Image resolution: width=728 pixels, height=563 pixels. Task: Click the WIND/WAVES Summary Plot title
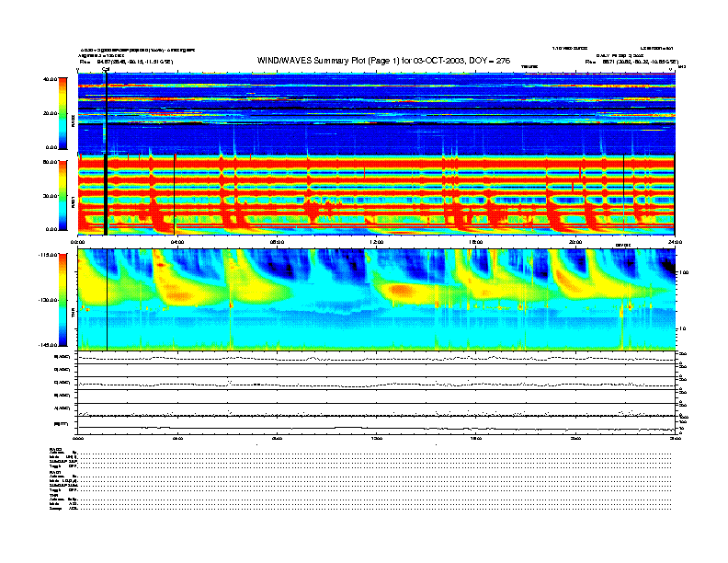click(x=383, y=61)
